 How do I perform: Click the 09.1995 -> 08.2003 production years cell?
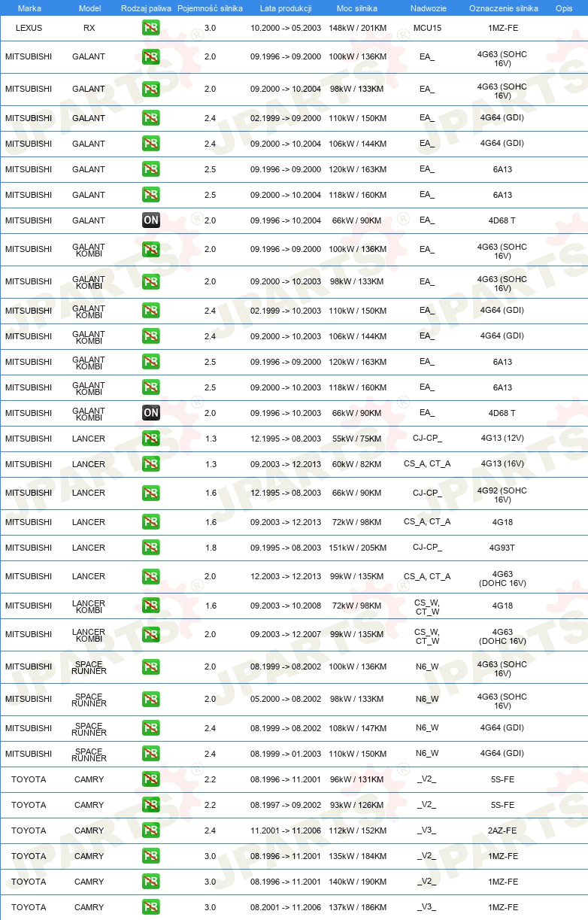286,548
